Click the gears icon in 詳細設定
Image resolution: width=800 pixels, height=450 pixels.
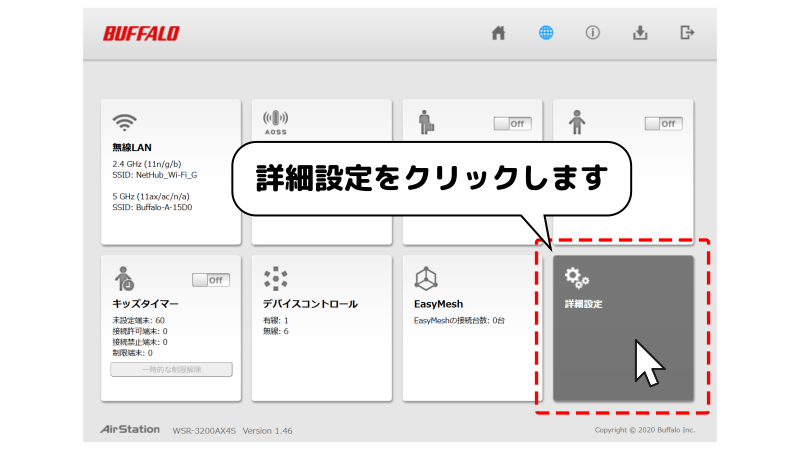point(577,278)
